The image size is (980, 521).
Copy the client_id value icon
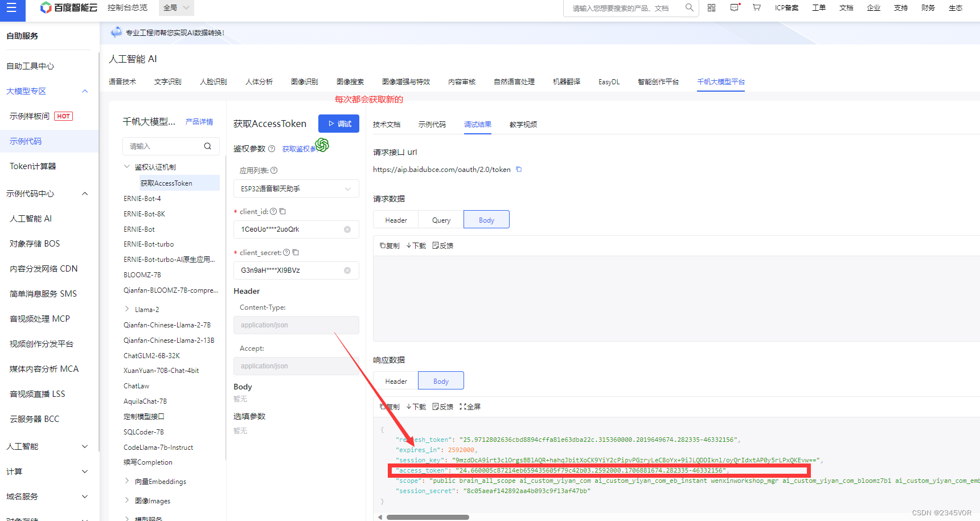point(282,211)
